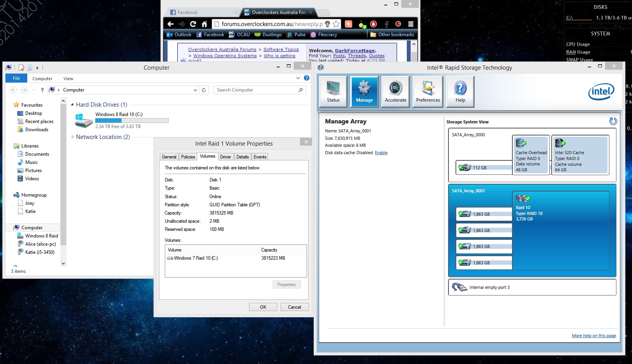Switch to the Facebook browser tab
Image resolution: width=632 pixels, height=364 pixels.
(x=203, y=12)
